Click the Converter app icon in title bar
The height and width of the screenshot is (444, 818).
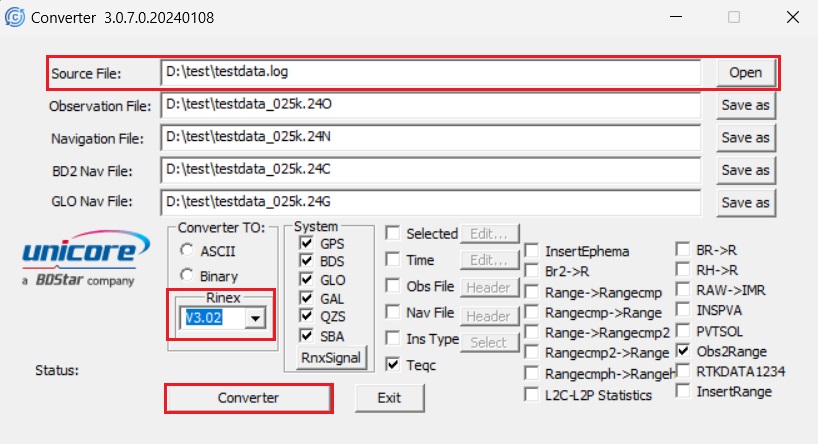click(x=16, y=17)
